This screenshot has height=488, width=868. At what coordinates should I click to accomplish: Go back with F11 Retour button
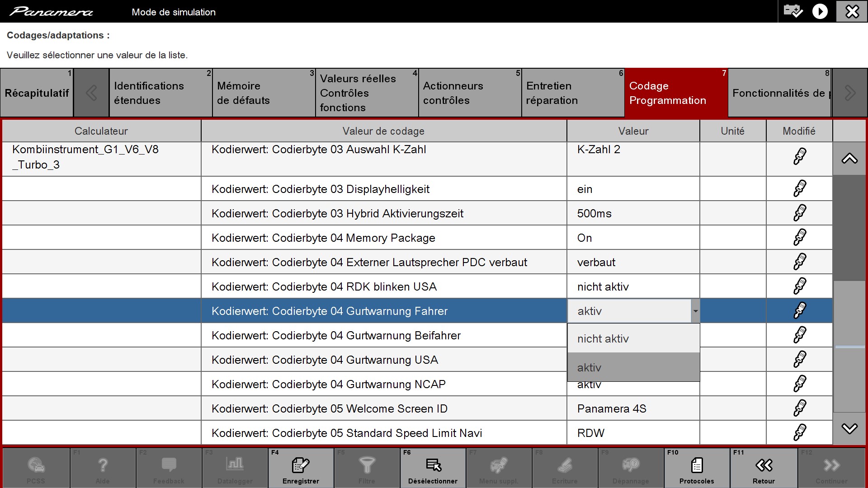coord(764,468)
